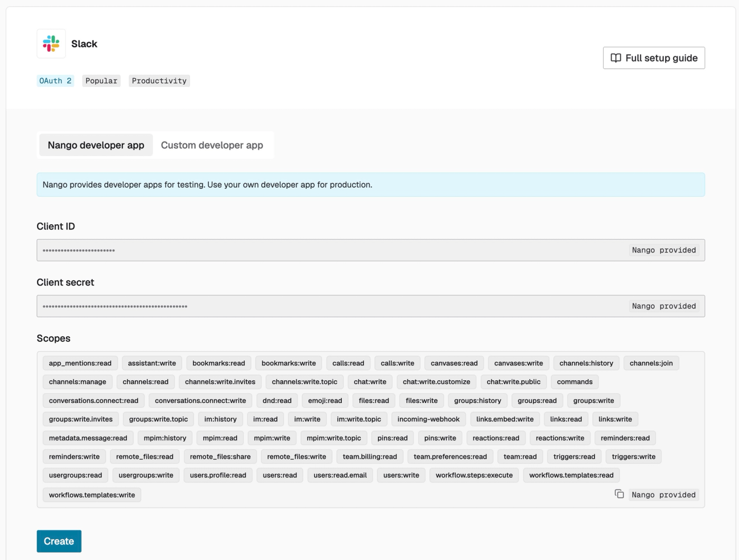Click the OAuth 2 tag
739x560 pixels.
(55, 81)
